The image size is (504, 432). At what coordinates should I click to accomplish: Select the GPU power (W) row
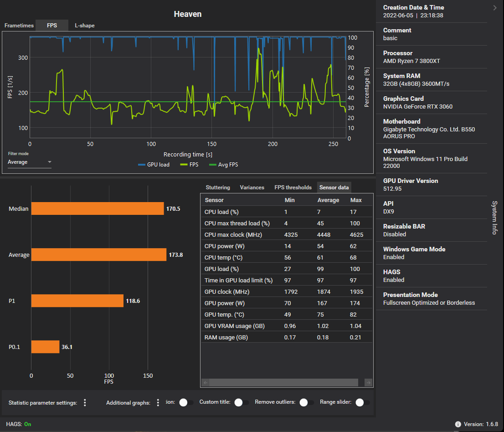click(x=287, y=303)
